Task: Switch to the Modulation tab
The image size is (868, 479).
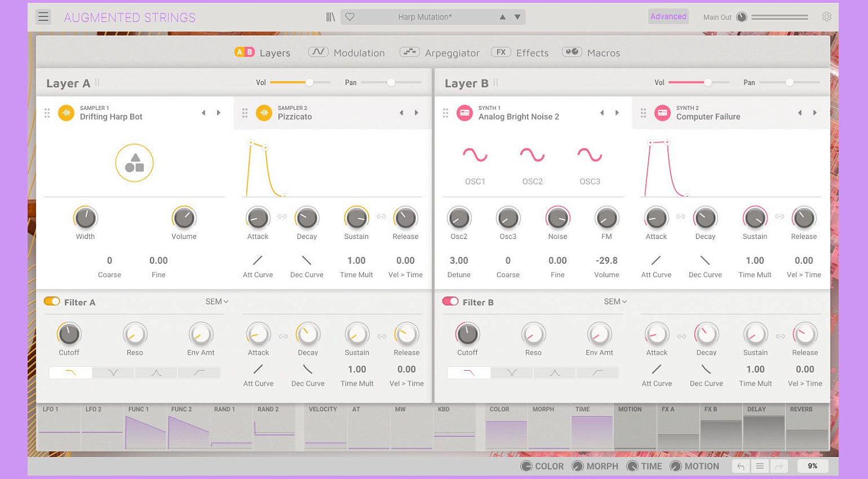Action: tap(347, 53)
